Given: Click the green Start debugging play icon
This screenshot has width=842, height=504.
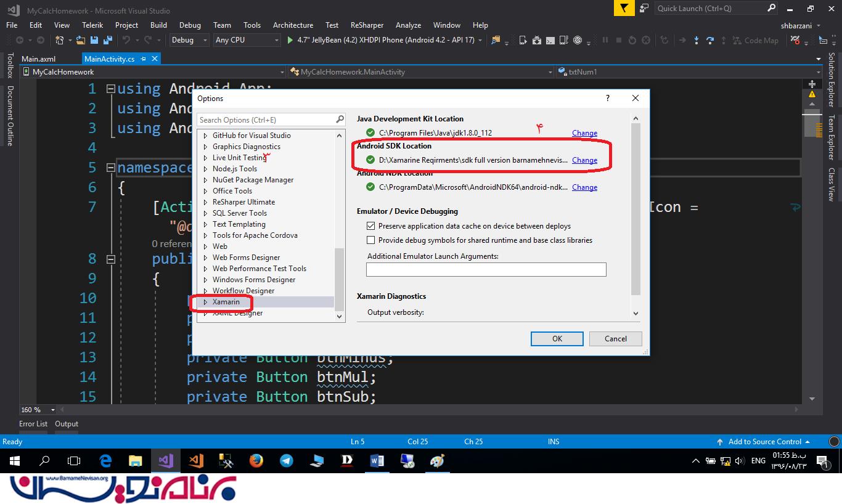Looking at the screenshot, I should pos(290,40).
